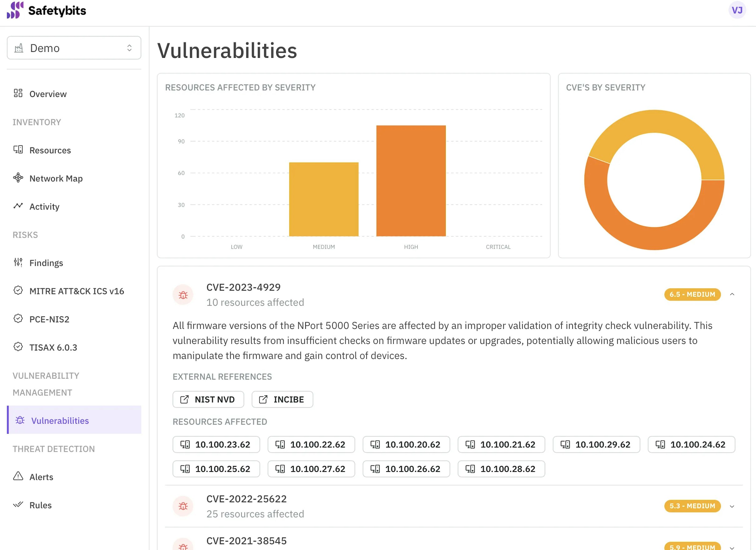Viewport: 756px width, 550px height.
Task: Click the factory icon in Demo selector
Action: [x=19, y=48]
